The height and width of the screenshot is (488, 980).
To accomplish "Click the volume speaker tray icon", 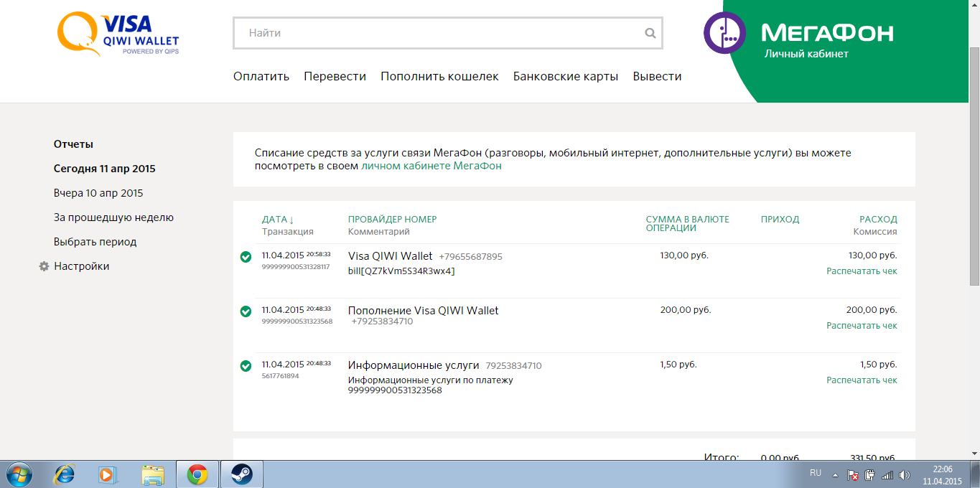I will pyautogui.click(x=904, y=475).
